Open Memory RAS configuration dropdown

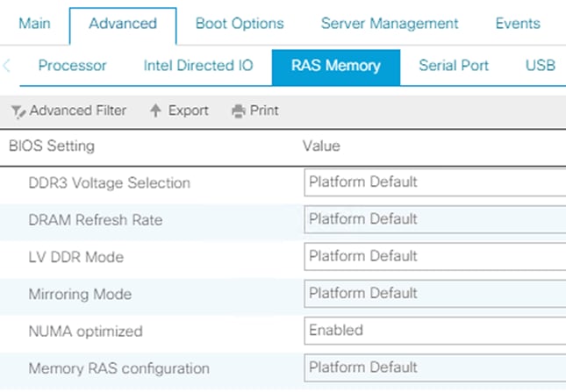[x=433, y=367]
